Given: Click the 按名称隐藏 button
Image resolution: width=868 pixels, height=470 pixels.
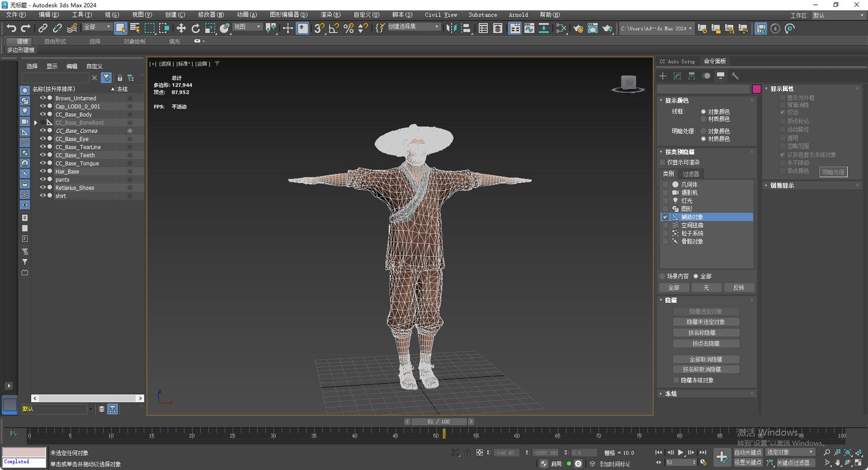Looking at the screenshot, I should [706, 333].
